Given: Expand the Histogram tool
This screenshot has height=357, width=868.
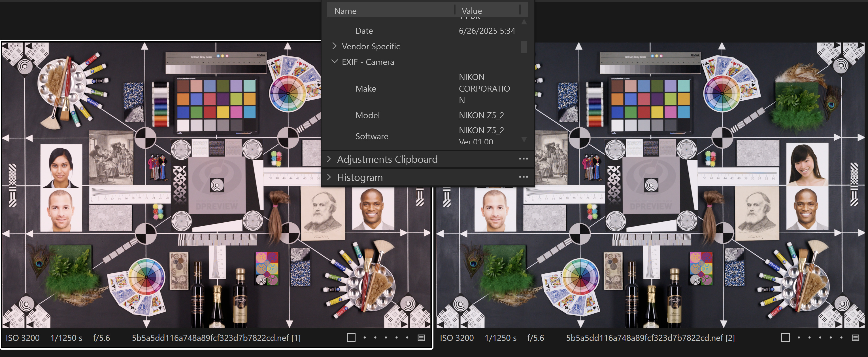Looking at the screenshot, I should (329, 177).
